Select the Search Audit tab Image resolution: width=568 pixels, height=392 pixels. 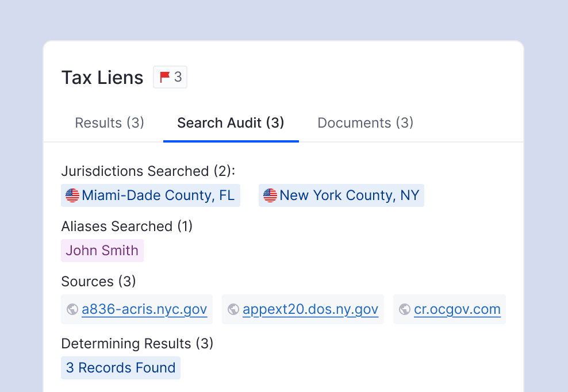(x=231, y=122)
